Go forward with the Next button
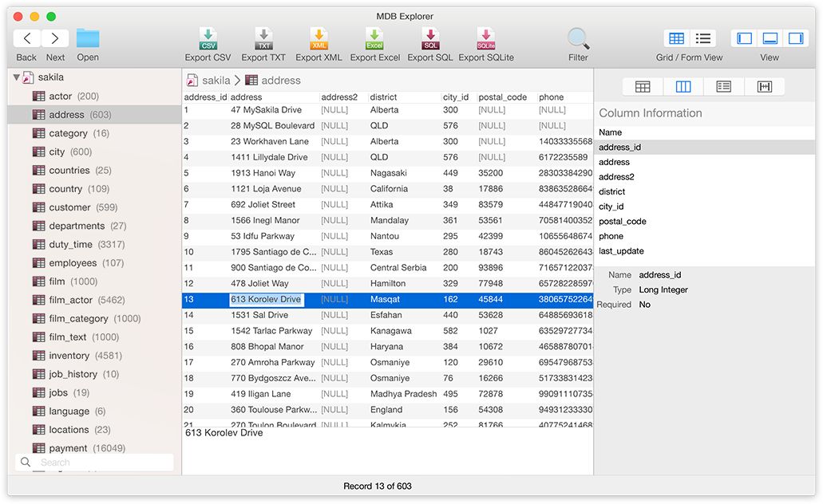The image size is (823, 504). point(55,38)
